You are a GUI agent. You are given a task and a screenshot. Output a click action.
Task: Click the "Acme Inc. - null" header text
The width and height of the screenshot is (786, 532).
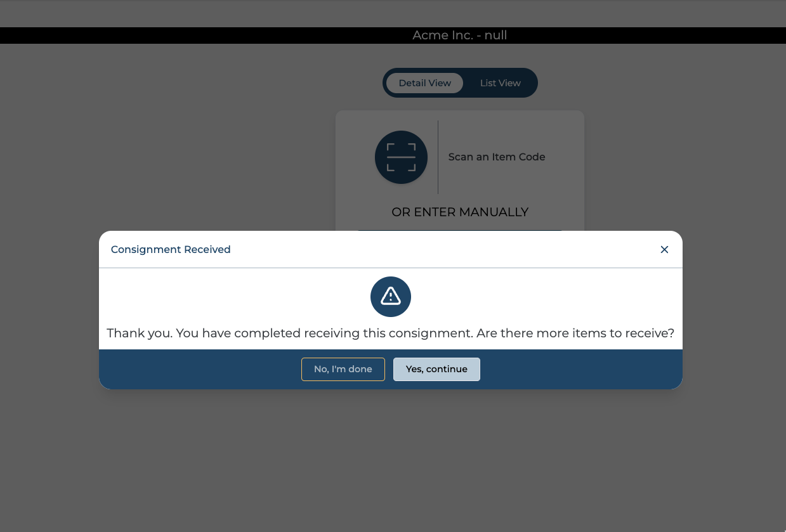pyautogui.click(x=459, y=36)
